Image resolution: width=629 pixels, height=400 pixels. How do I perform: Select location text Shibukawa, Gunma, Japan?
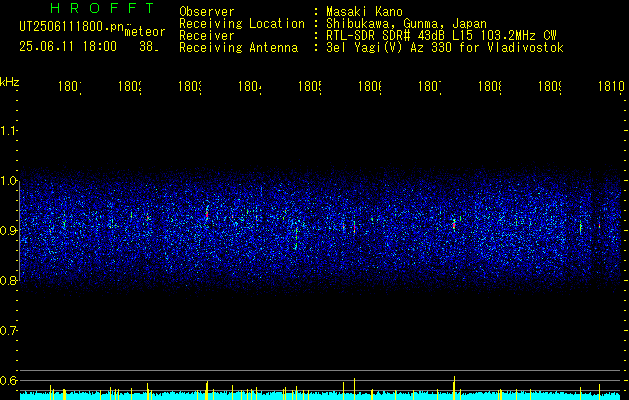(x=406, y=24)
